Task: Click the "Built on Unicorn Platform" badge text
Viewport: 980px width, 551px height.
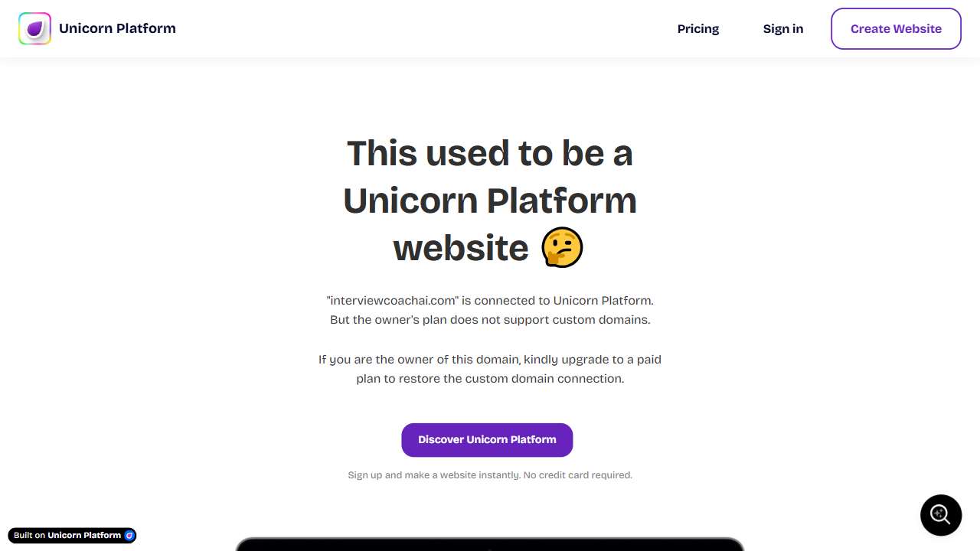Action: [67, 536]
